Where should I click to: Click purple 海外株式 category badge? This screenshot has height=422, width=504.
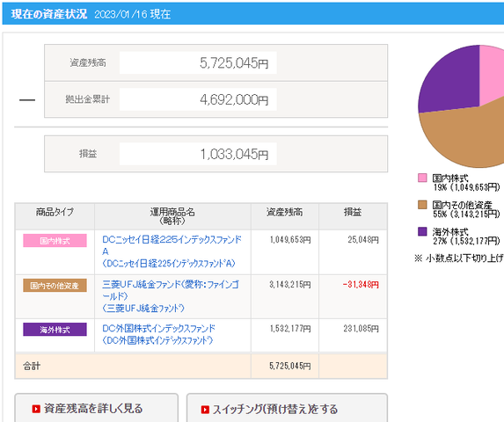tap(55, 330)
